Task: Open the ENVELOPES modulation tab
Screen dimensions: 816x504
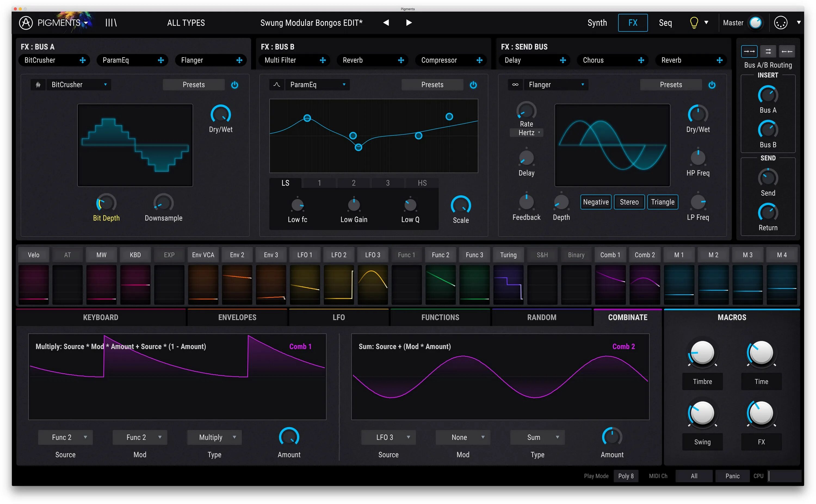Action: tap(237, 317)
